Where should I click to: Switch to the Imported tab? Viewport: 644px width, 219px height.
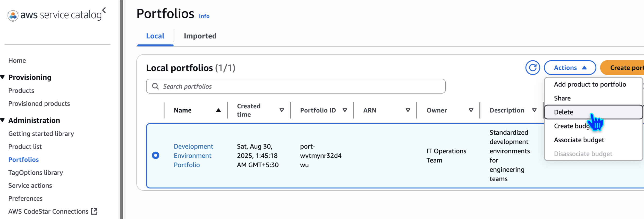coord(200,36)
